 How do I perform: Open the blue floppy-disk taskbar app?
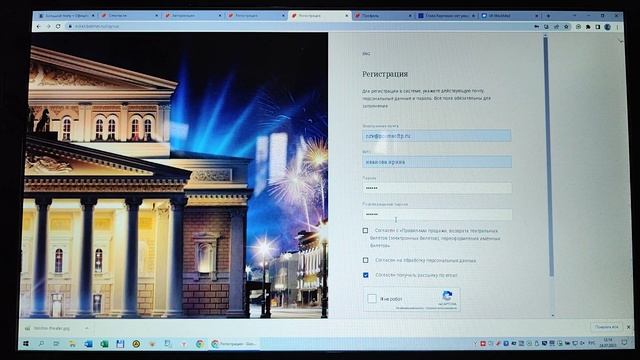(x=120, y=344)
